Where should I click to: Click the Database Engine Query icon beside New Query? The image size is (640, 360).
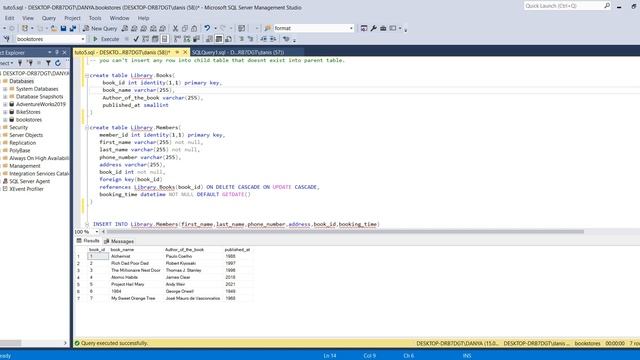(125, 28)
